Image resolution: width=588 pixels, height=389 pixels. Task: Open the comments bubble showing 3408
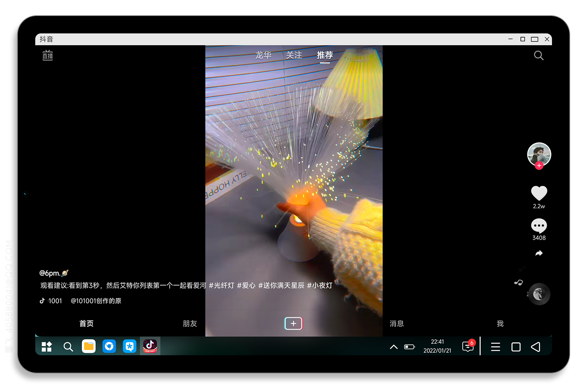pyautogui.click(x=539, y=226)
